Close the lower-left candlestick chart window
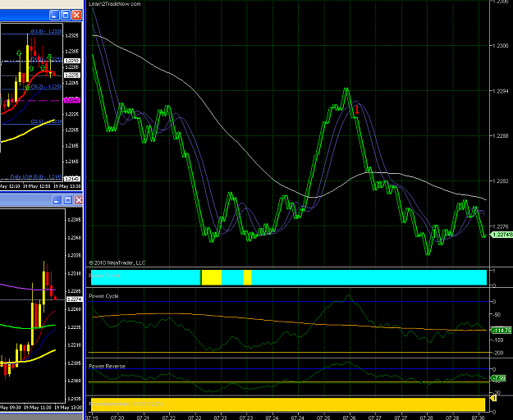This screenshot has width=513, height=420. pos(79,200)
